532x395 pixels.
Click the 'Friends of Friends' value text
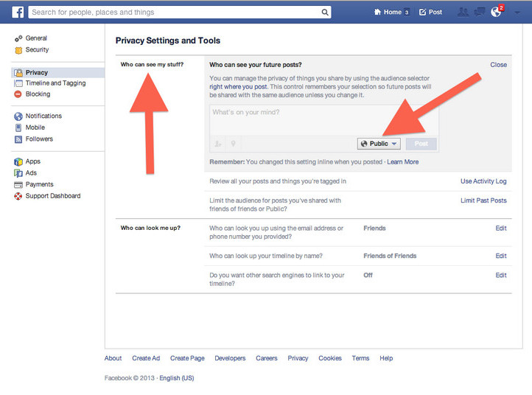pyautogui.click(x=390, y=256)
